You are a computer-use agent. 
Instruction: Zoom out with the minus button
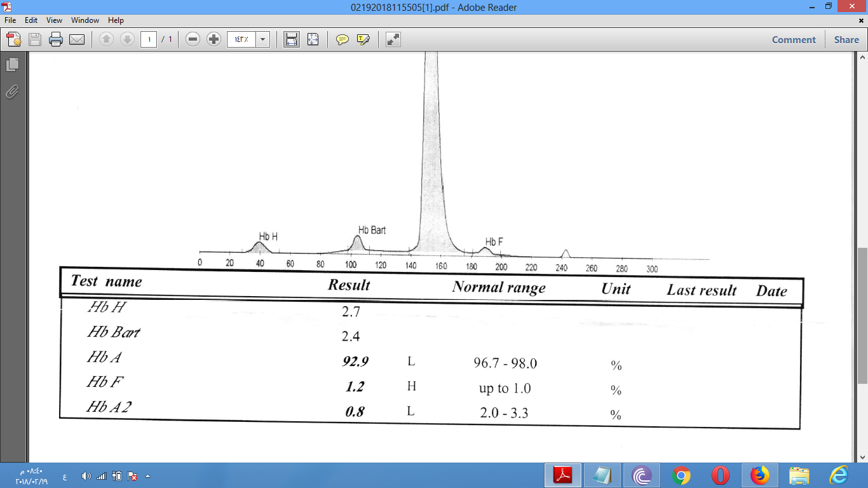tap(193, 39)
